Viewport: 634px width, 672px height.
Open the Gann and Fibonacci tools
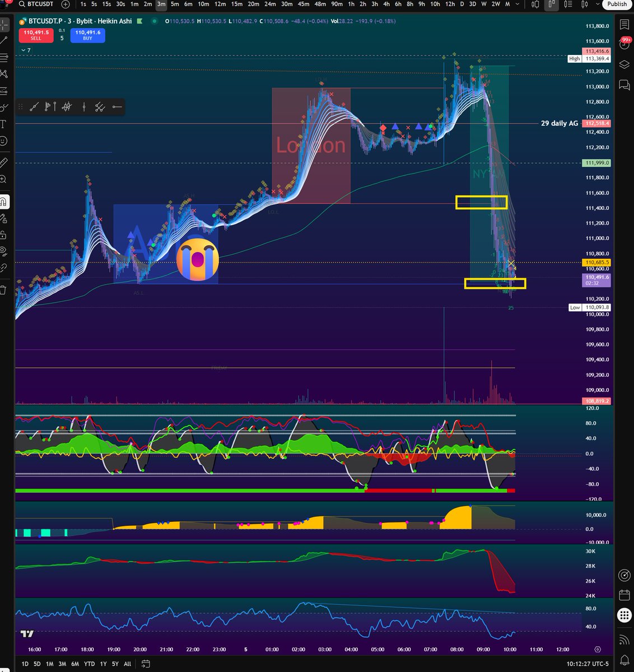point(4,57)
